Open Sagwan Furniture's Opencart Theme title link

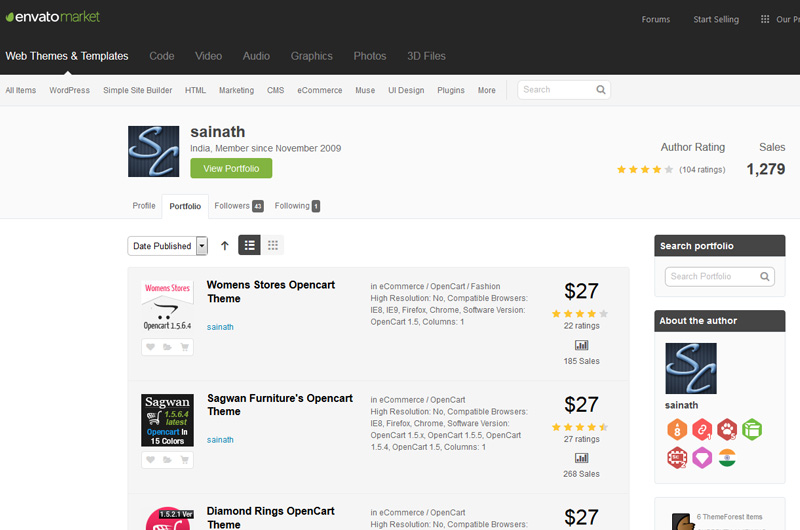click(x=280, y=405)
